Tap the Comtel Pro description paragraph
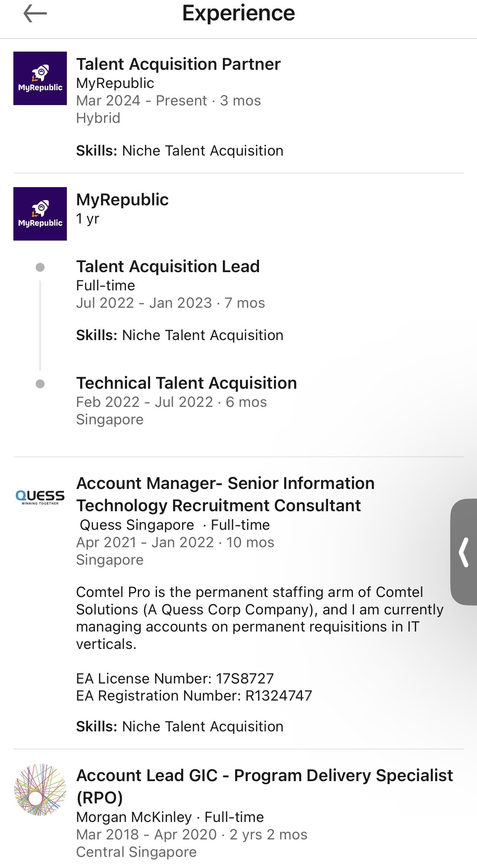 [260, 618]
